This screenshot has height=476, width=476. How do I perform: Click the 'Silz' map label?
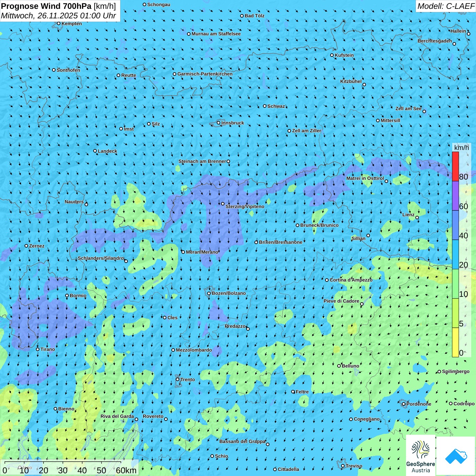[156, 124]
